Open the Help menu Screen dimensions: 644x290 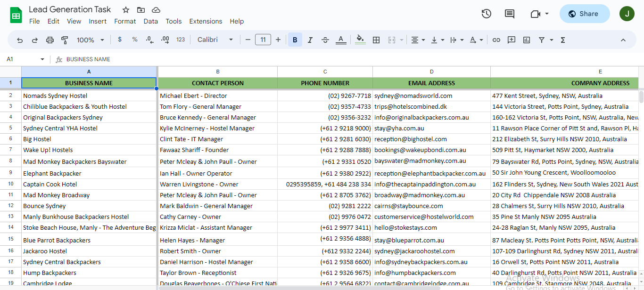click(x=237, y=21)
